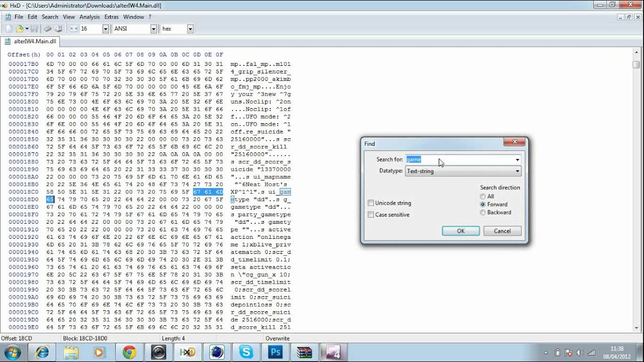644x362 pixels.
Task: Open the Search menu
Action: click(x=50, y=17)
